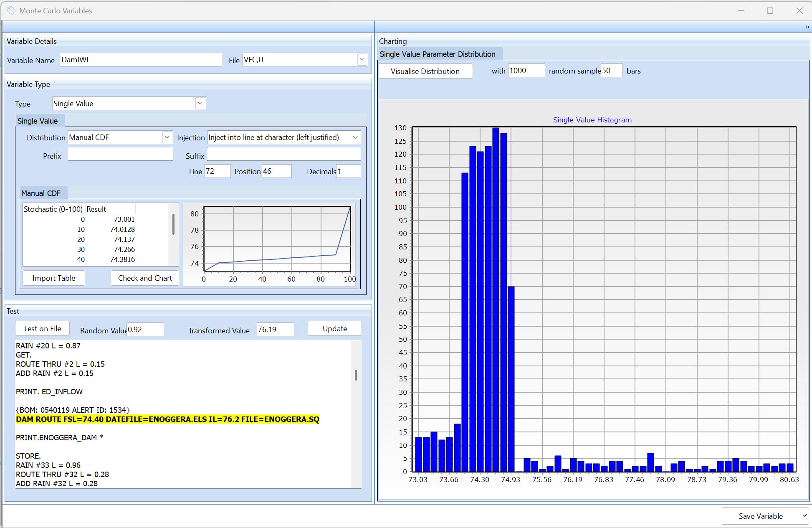Image resolution: width=812 pixels, height=528 pixels.
Task: Click the Monte Carlo Variables window icon
Action: [11, 10]
